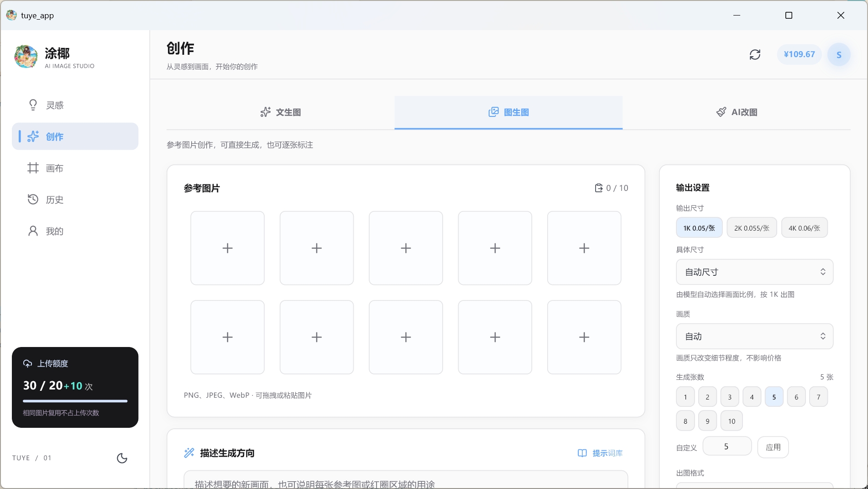This screenshot has height=489, width=868.
Task: Select 1K 0.05/张 output size
Action: pyautogui.click(x=699, y=228)
